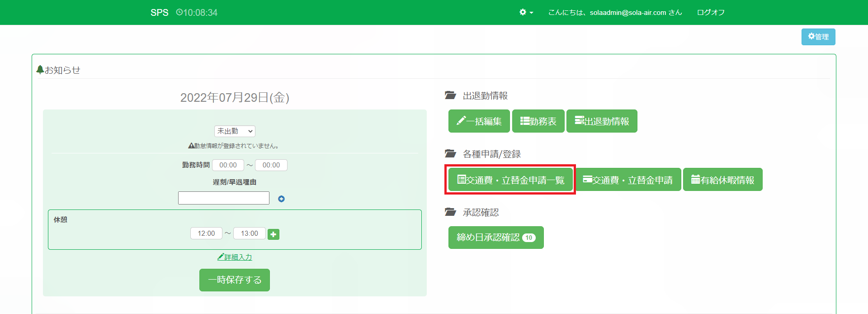
Task: Click the 遅刻/早退理由 text input box
Action: pyautogui.click(x=224, y=198)
